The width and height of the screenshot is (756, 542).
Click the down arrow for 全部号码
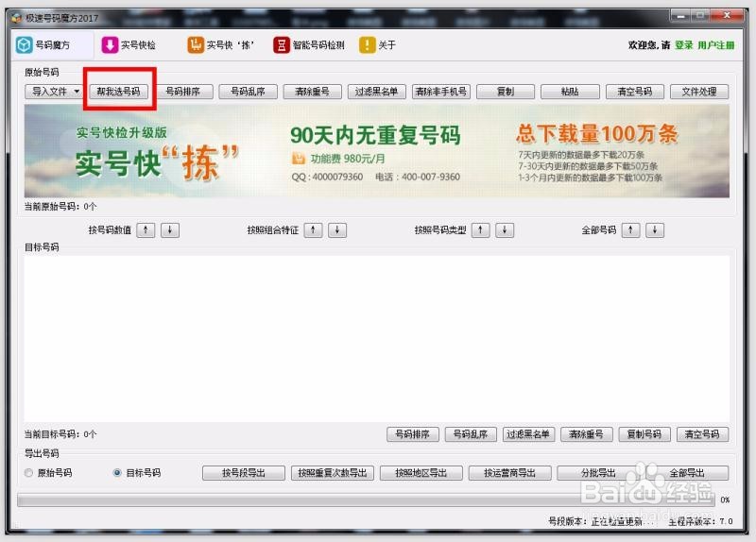coord(655,229)
